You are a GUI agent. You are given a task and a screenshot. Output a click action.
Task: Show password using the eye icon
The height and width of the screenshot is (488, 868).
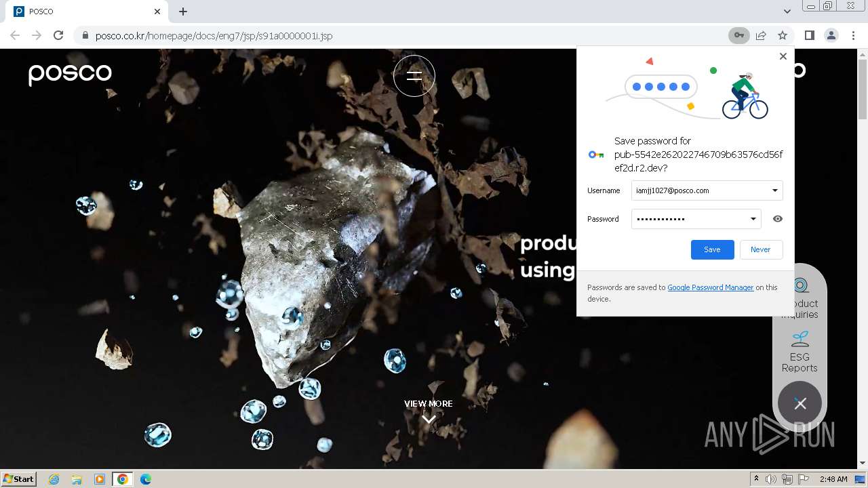click(778, 219)
